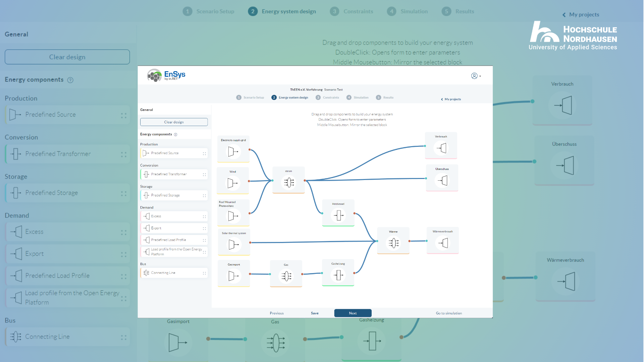Click the Solar thermal system source block
The image size is (644, 362).
(234, 242)
